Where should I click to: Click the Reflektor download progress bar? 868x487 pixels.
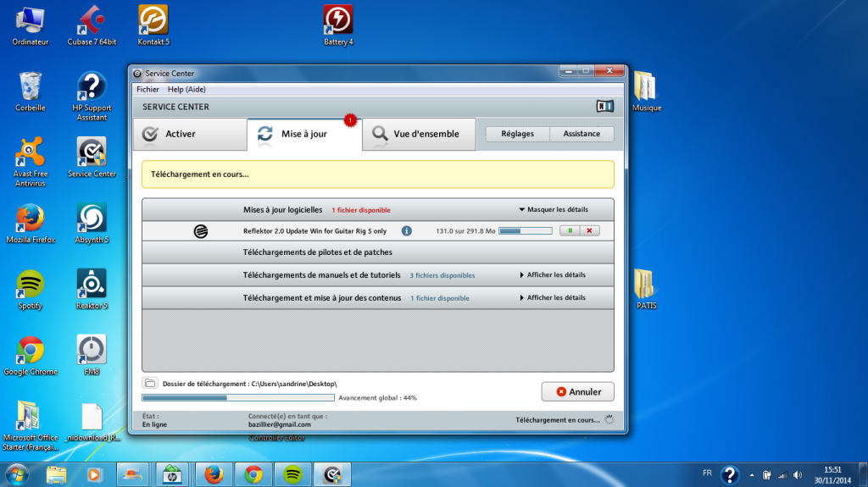(x=526, y=230)
